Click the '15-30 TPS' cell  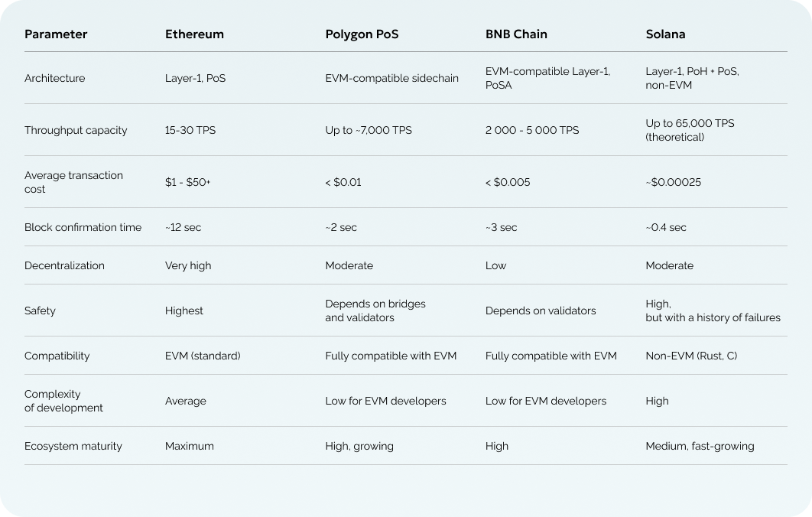(x=190, y=130)
